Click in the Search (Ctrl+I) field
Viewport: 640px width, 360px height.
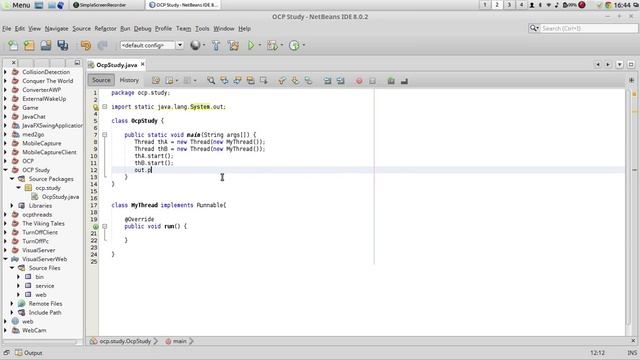[588, 28]
